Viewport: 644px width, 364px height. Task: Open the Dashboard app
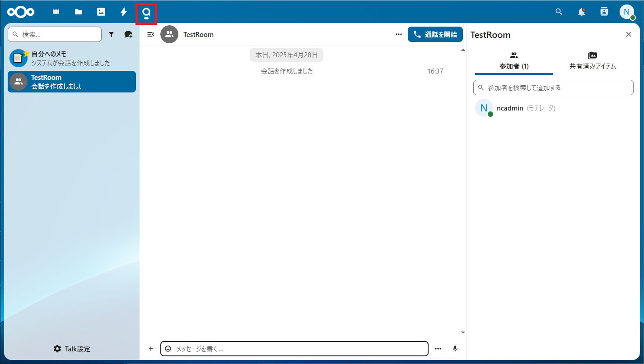pyautogui.click(x=56, y=12)
